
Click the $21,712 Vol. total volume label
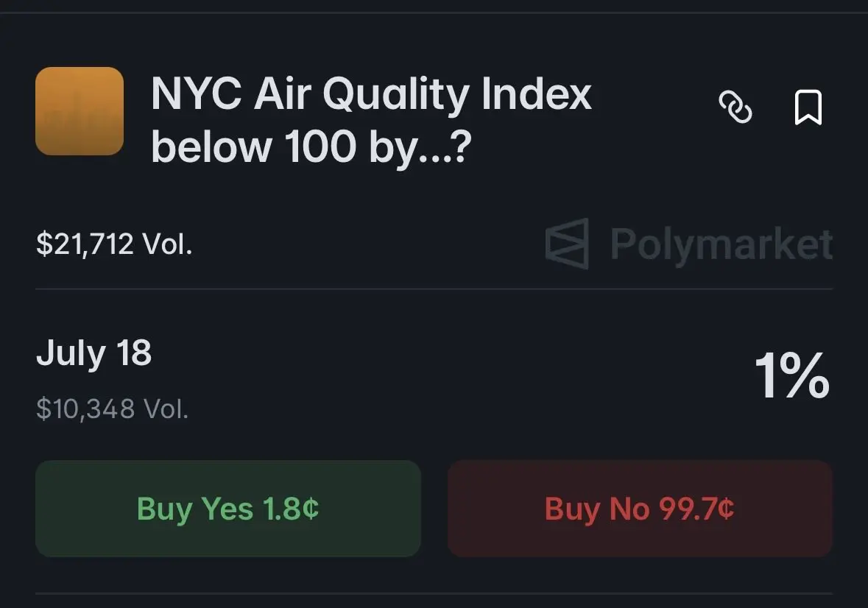point(114,244)
